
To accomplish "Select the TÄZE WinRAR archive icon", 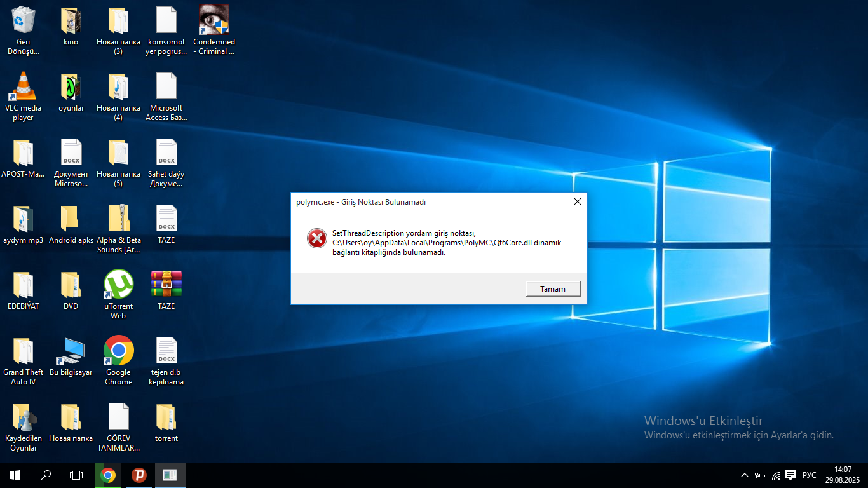I will tap(166, 290).
